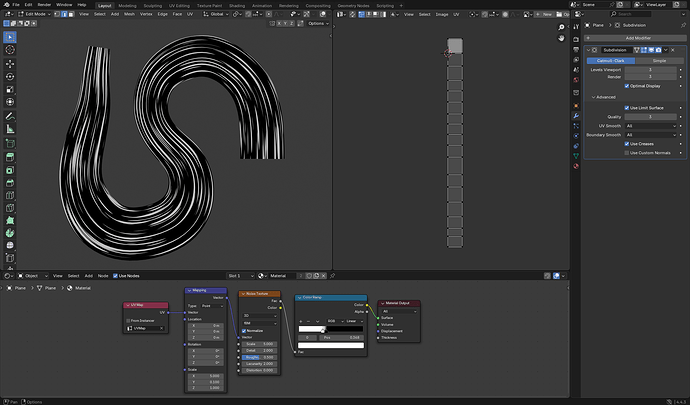Open the Edit Mode dropdown
The width and height of the screenshot is (690, 405).
(x=32, y=14)
